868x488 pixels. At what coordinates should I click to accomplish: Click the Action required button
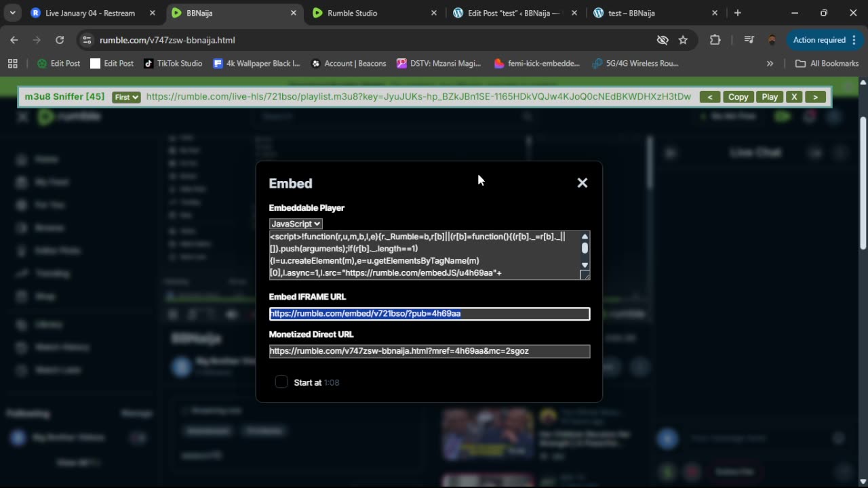819,40
